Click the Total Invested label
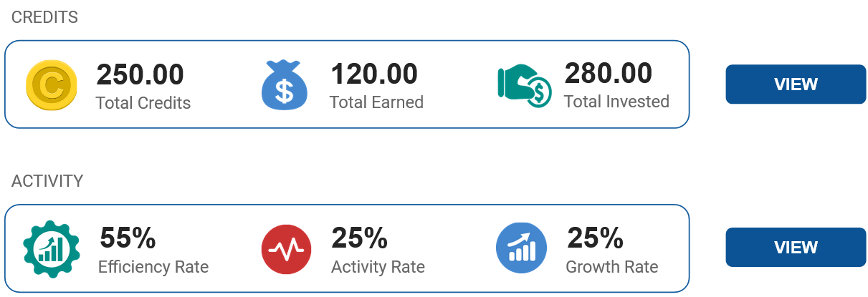 tap(616, 102)
